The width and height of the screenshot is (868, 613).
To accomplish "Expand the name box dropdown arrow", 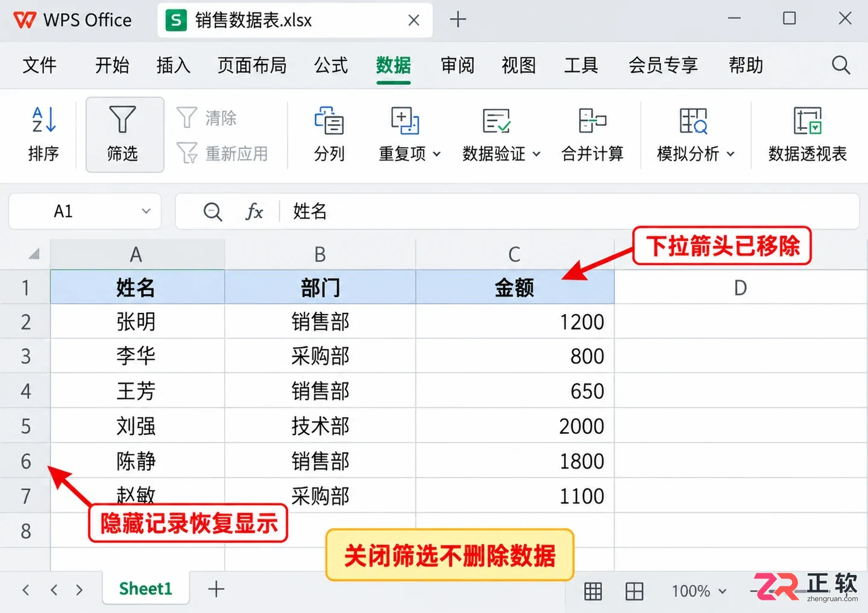I will 146,212.
